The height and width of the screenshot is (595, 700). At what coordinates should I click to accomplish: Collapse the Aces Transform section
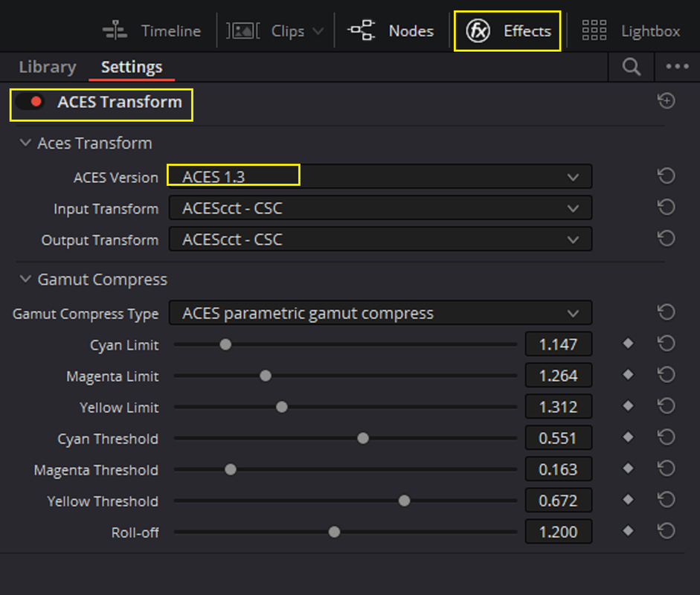coord(25,143)
